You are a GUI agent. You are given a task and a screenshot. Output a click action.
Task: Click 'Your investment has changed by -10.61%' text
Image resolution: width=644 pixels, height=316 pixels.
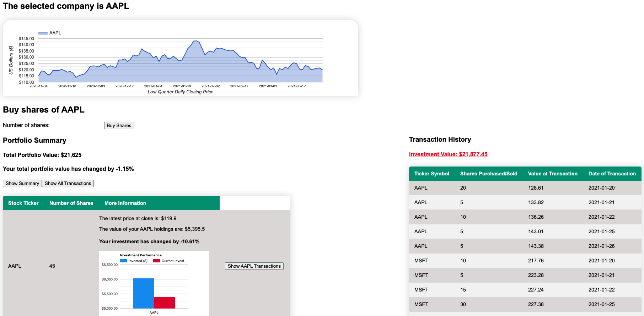(149, 241)
